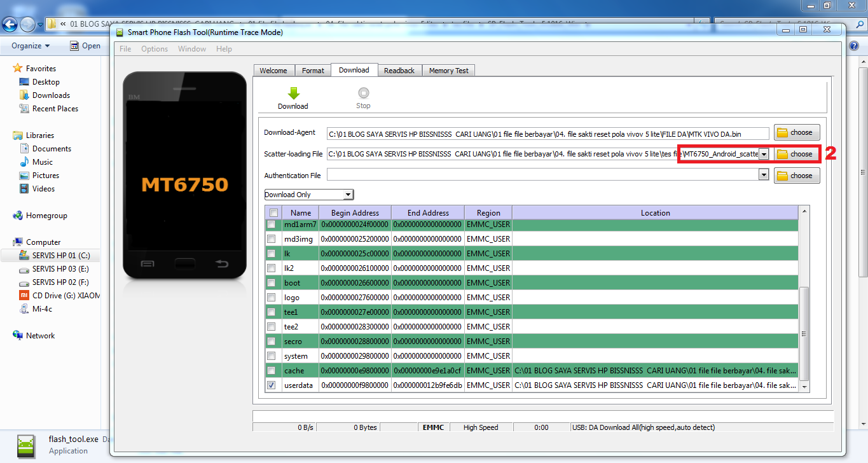Open the Organize dropdown in Explorer
Image resolution: width=868 pixels, height=463 pixels.
pos(31,46)
